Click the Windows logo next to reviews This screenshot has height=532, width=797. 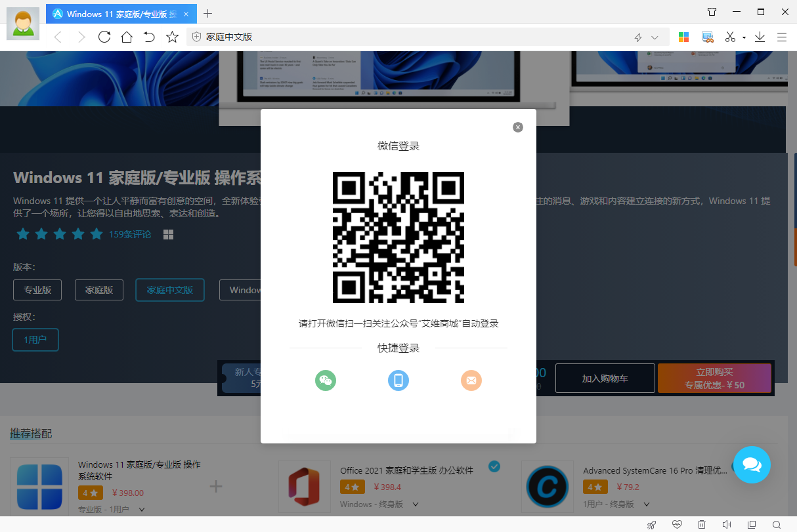[168, 234]
